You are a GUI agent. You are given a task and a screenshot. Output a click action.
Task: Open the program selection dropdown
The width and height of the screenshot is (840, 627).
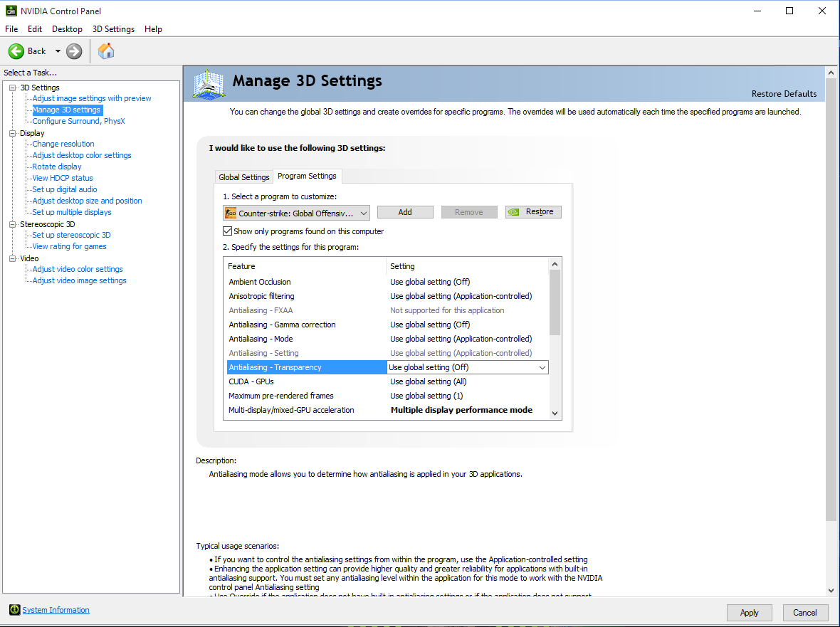pos(296,213)
